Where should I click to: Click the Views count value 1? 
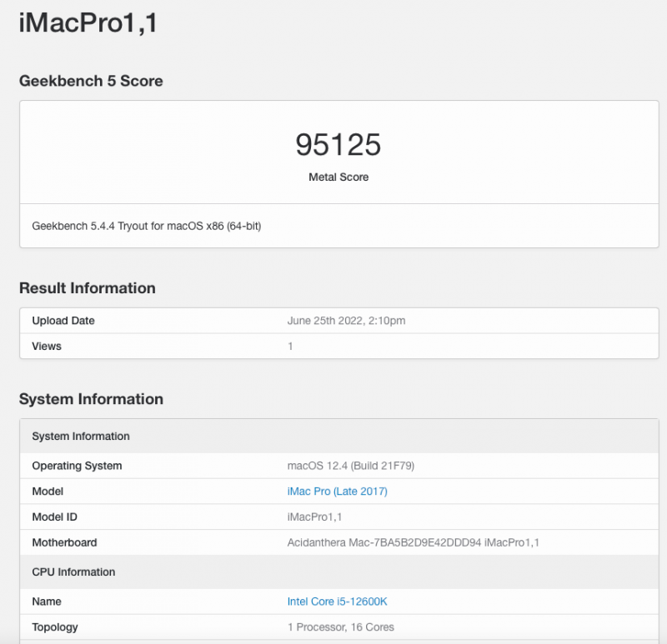pos(290,346)
